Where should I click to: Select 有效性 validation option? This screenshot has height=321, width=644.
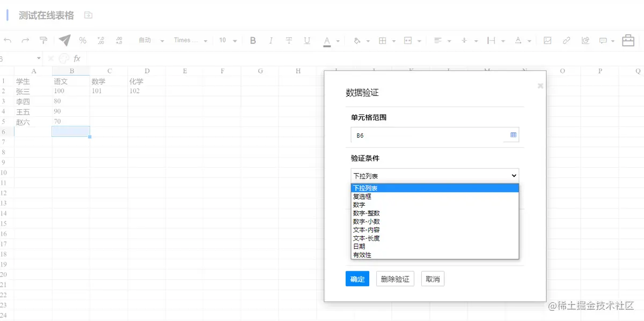pyautogui.click(x=435, y=255)
